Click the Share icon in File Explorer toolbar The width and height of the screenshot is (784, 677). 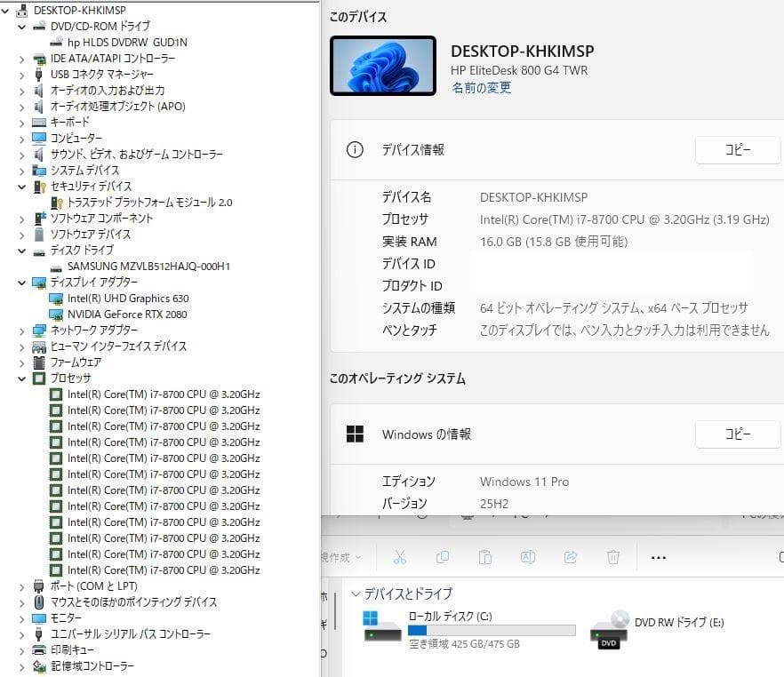coord(571,557)
